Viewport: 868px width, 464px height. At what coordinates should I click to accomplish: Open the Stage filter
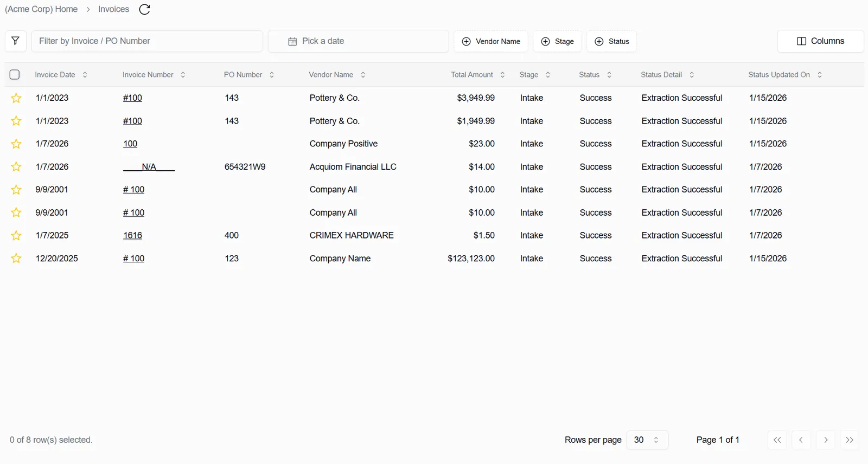click(x=557, y=41)
